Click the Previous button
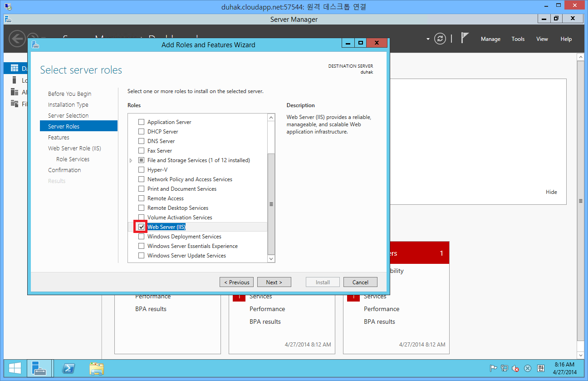The image size is (588, 381). [x=236, y=282]
